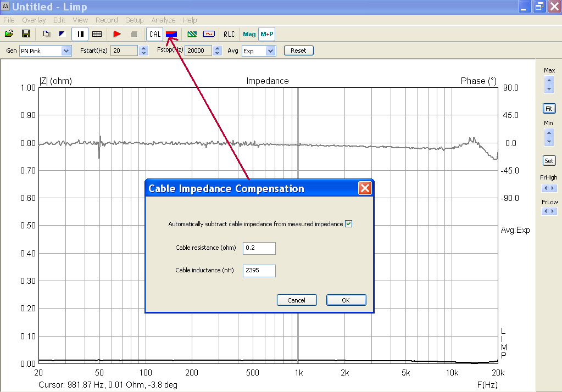Uncheck automatically subtract cable impedance checkbox

coord(348,224)
